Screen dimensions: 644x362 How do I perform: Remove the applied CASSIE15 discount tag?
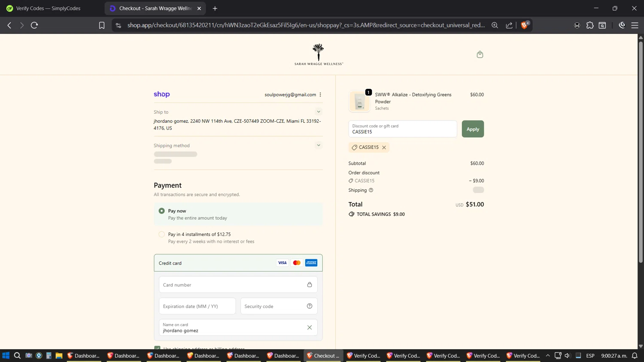384,148
